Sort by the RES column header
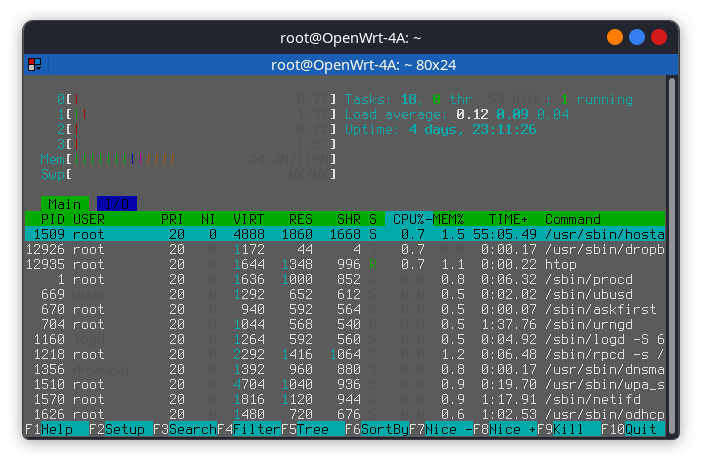The width and height of the screenshot is (702, 464). click(300, 219)
